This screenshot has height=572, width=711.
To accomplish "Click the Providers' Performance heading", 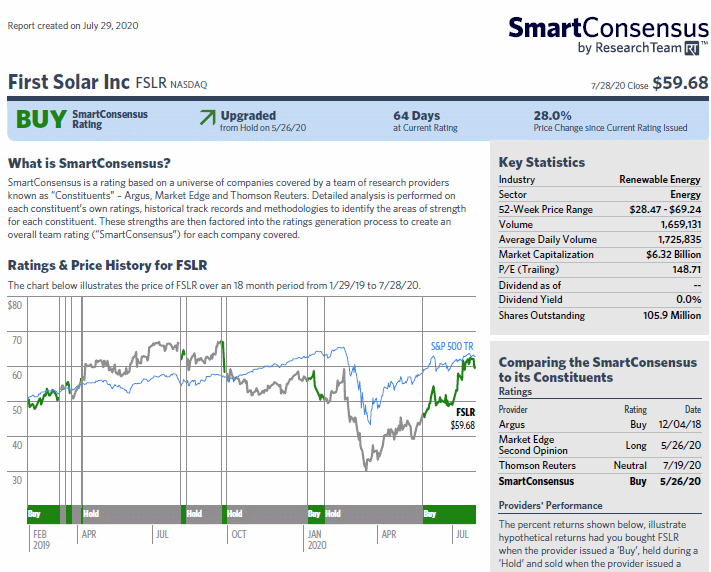I will pos(550,505).
